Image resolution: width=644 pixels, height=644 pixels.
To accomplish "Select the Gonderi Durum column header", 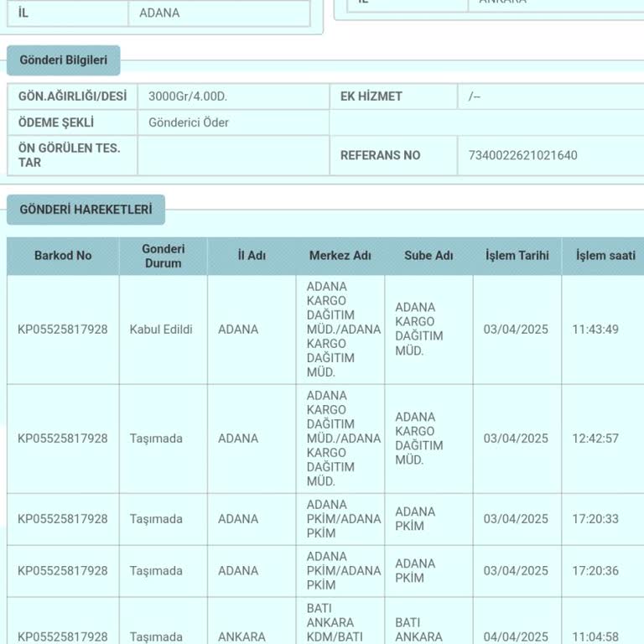I will (164, 256).
